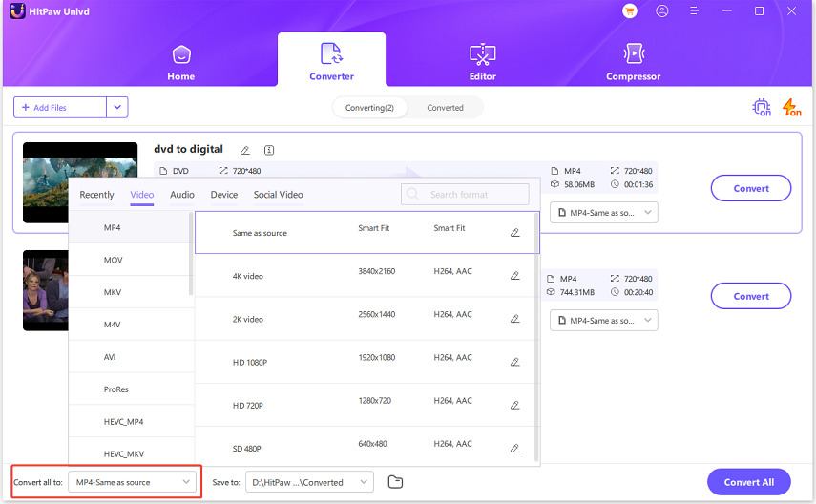Open the Convert all to dropdown
This screenshot has height=504, width=816.
[x=133, y=482]
